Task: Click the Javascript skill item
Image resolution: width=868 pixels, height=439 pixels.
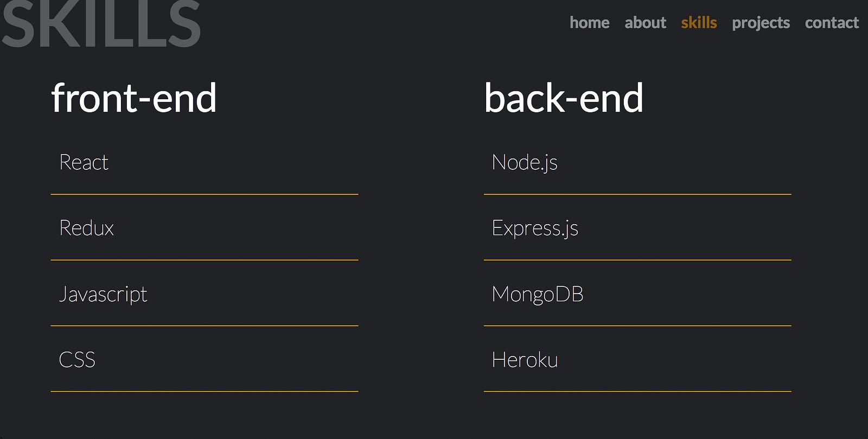Action: (103, 294)
